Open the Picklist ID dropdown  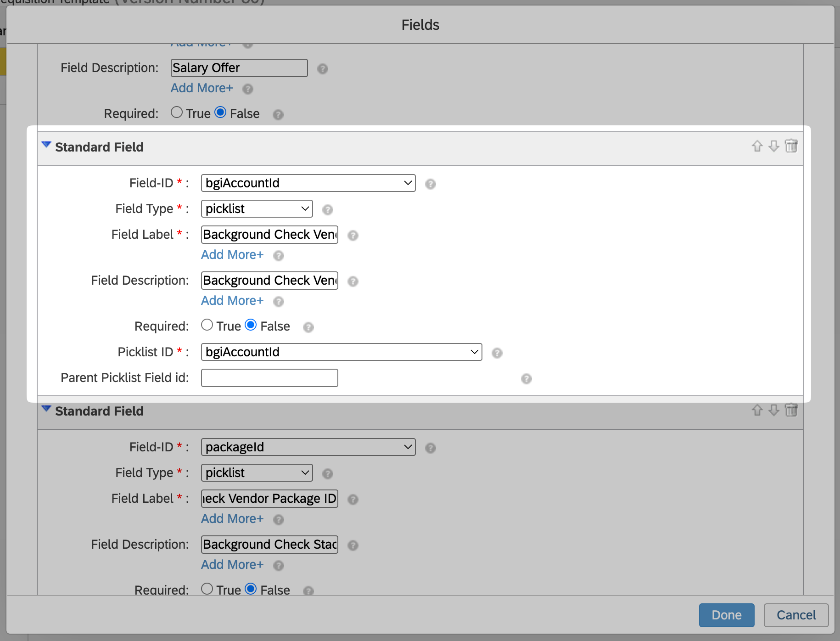pos(341,352)
